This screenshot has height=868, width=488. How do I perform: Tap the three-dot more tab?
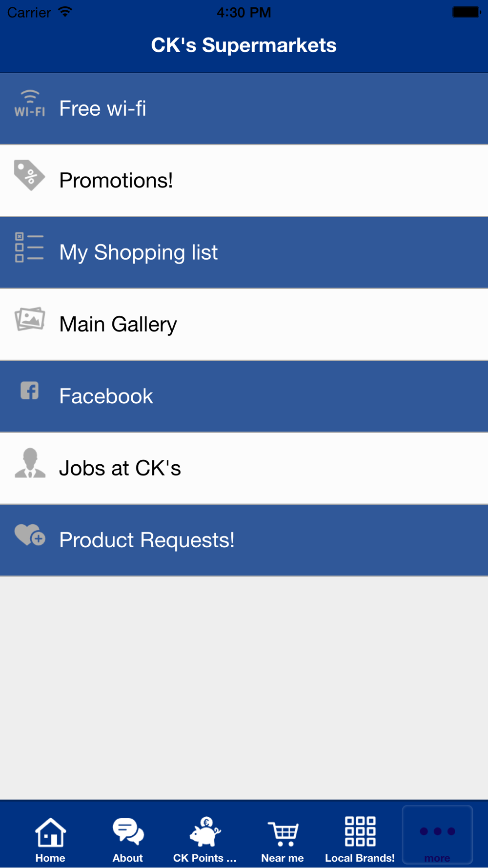tap(437, 835)
